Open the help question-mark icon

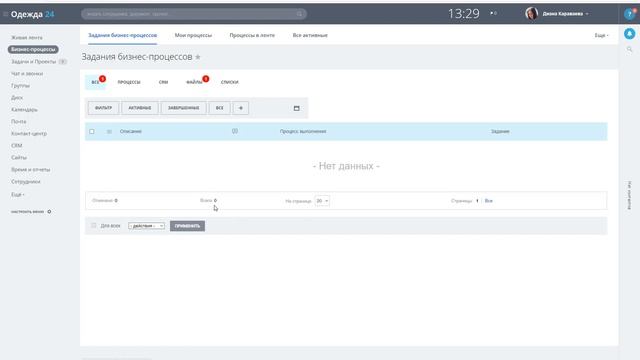tap(629, 14)
